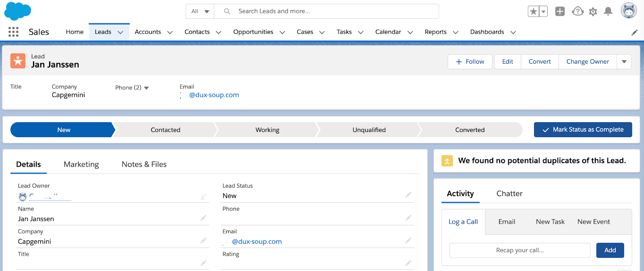Open the Opportunities tab
644x271 pixels.
(253, 32)
